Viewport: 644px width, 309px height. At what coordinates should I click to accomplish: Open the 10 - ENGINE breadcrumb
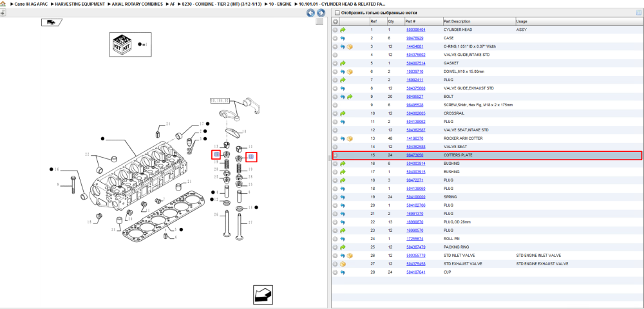coord(279,4)
